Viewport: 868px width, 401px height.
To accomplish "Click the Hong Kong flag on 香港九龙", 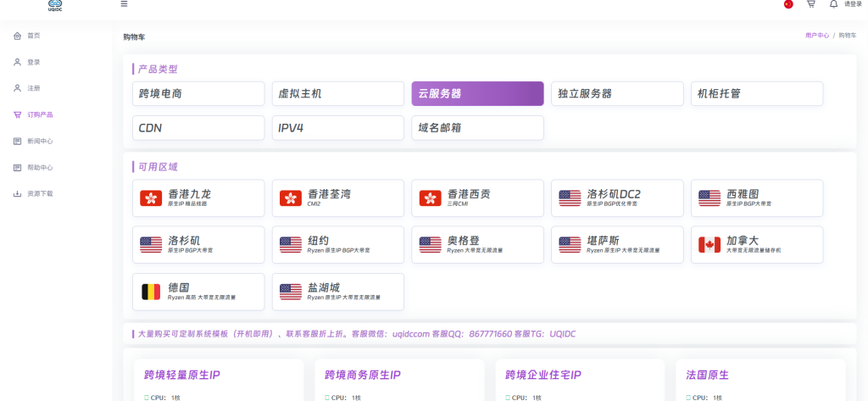I will tap(151, 198).
